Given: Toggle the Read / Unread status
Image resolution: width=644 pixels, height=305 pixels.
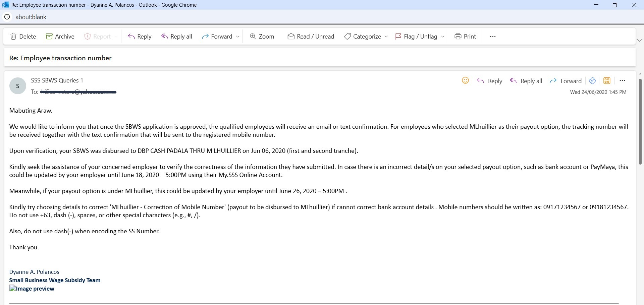Looking at the screenshot, I should [311, 36].
